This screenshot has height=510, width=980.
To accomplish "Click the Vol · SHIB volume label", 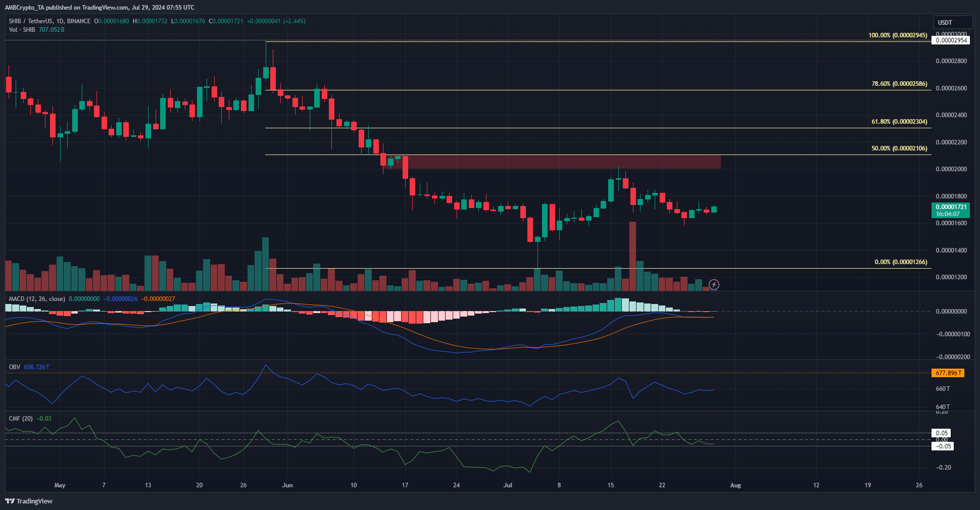I will [x=22, y=30].
